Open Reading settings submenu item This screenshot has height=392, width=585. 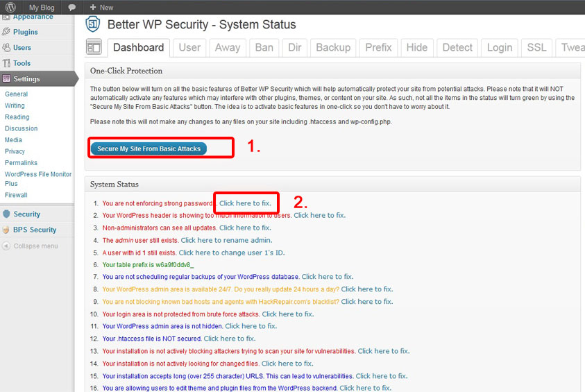17,117
